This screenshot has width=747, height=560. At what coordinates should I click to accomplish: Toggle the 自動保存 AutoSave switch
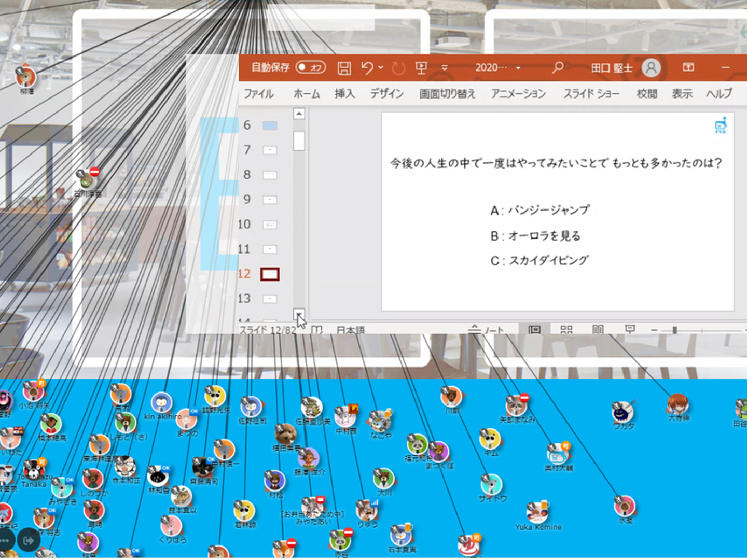click(310, 67)
